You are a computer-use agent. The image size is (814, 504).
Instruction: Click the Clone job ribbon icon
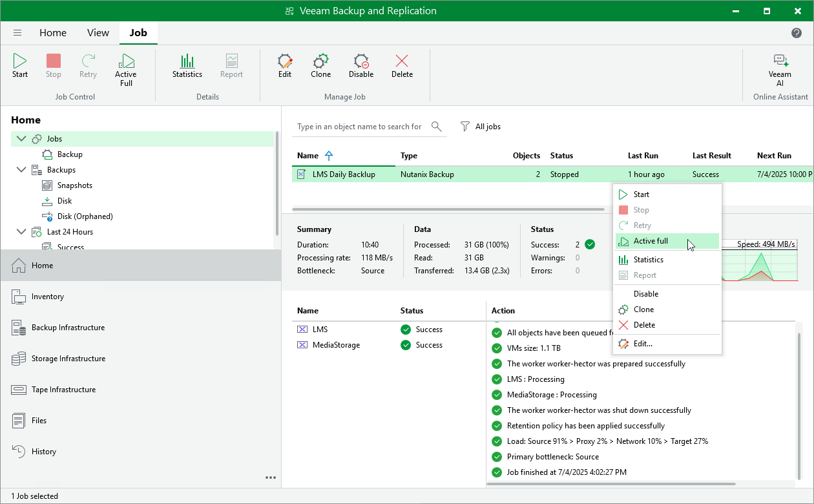(x=320, y=66)
